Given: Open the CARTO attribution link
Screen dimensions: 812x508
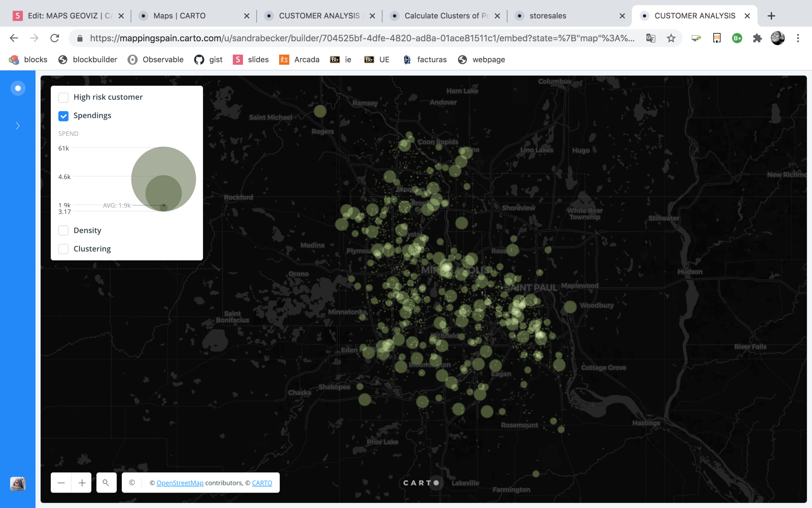Looking at the screenshot, I should (262, 483).
